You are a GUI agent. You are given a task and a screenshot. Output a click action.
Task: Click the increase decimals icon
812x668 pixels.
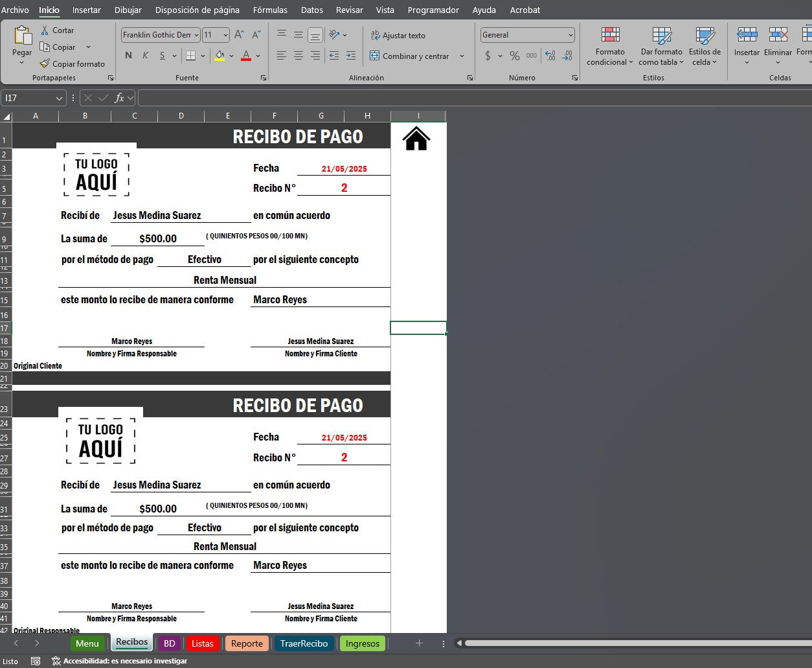click(550, 56)
